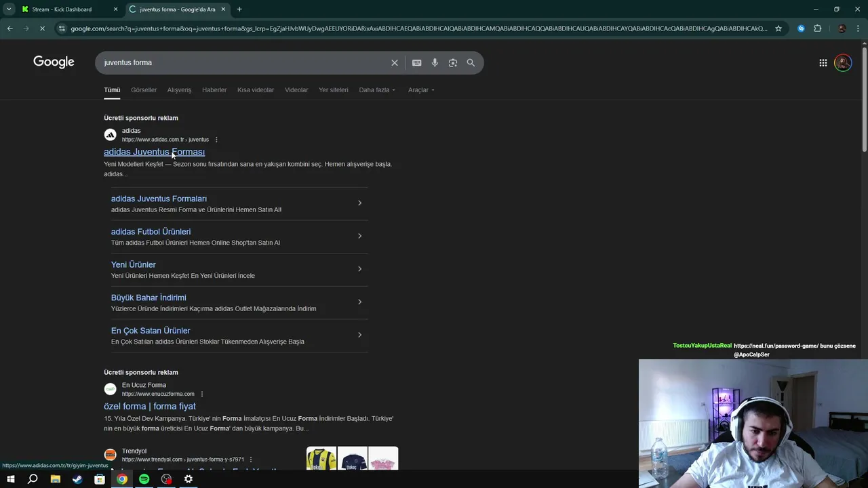This screenshot has width=868, height=488.
Task: Open özel forma | forma fiyat link
Action: (150, 406)
